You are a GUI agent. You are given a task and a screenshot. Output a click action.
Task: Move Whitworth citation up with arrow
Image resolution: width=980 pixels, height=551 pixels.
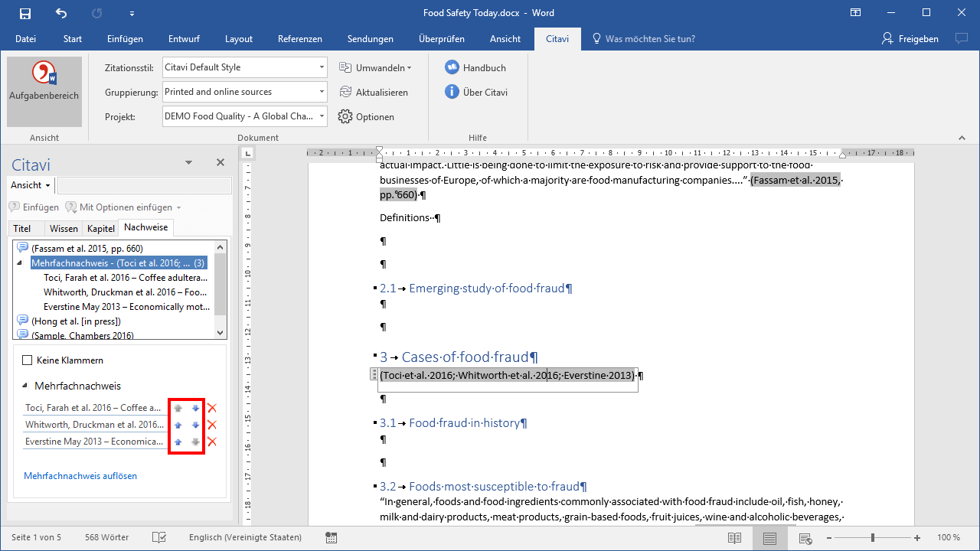coord(178,425)
